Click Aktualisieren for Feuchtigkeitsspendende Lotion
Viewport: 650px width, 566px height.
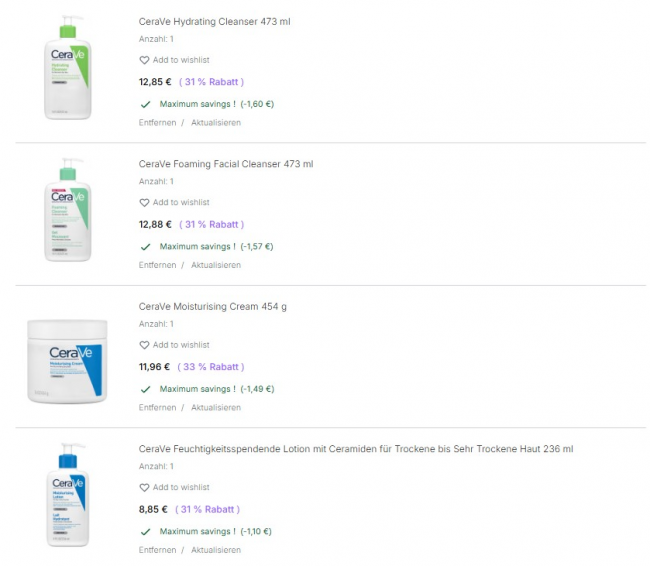(x=216, y=550)
